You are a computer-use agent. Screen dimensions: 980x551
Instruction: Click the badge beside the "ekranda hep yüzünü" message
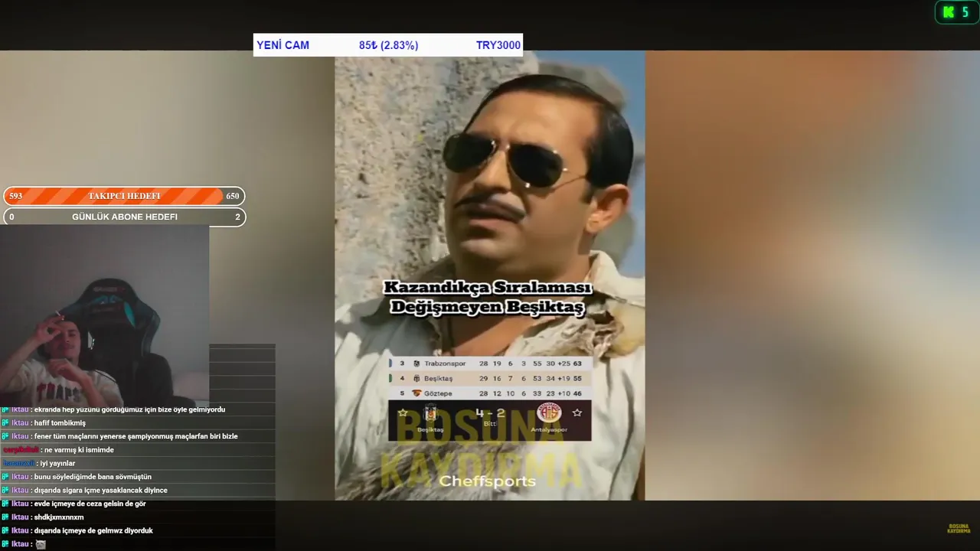click(5, 409)
